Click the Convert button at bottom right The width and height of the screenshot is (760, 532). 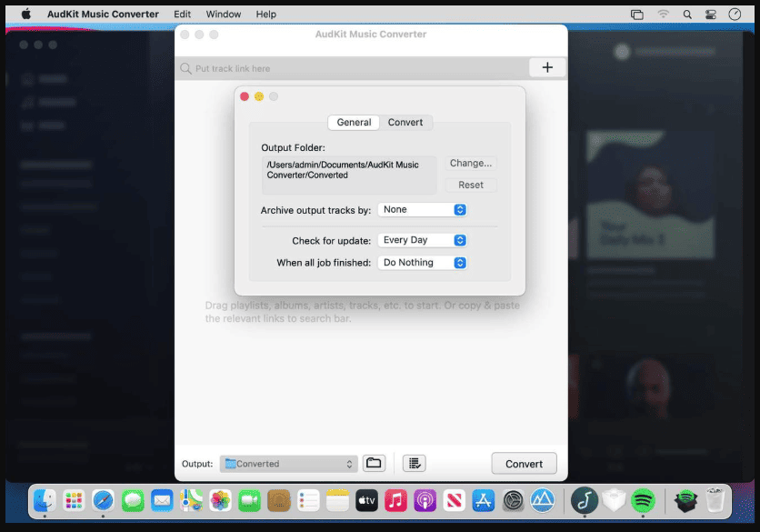524,464
